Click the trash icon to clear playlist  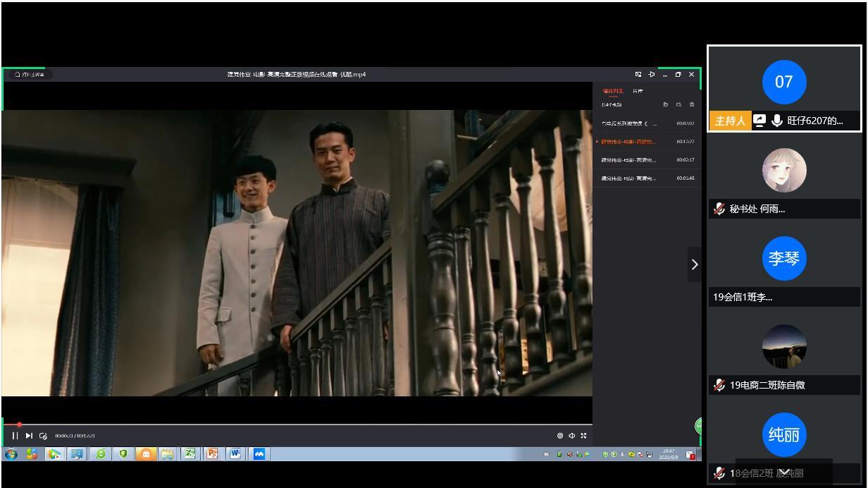691,104
